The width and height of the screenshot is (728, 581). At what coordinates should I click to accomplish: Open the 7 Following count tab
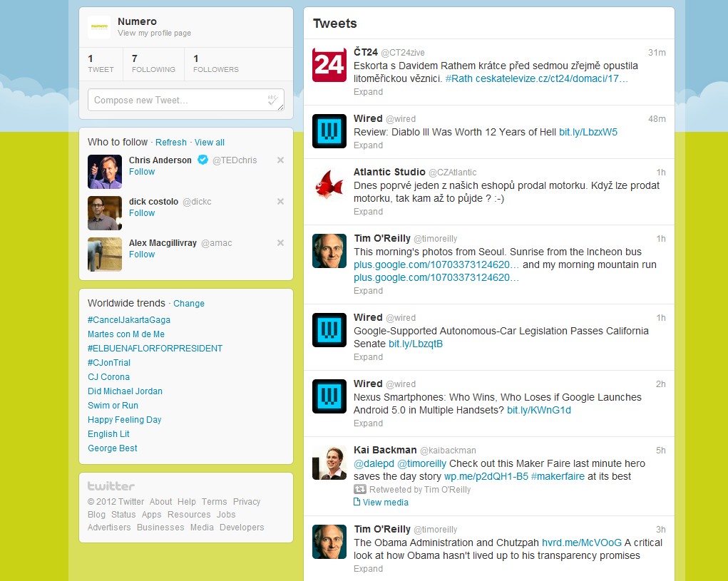(x=153, y=63)
